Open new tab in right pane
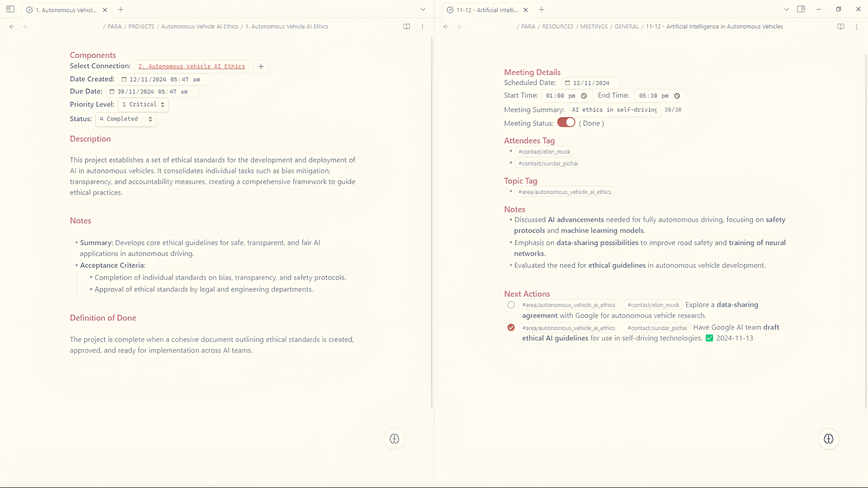Viewport: 868px width, 488px height. point(541,10)
